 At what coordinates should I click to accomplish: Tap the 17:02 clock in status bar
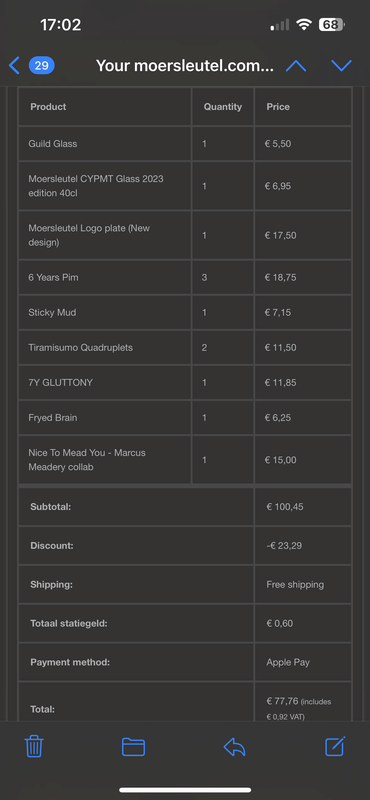[60, 24]
